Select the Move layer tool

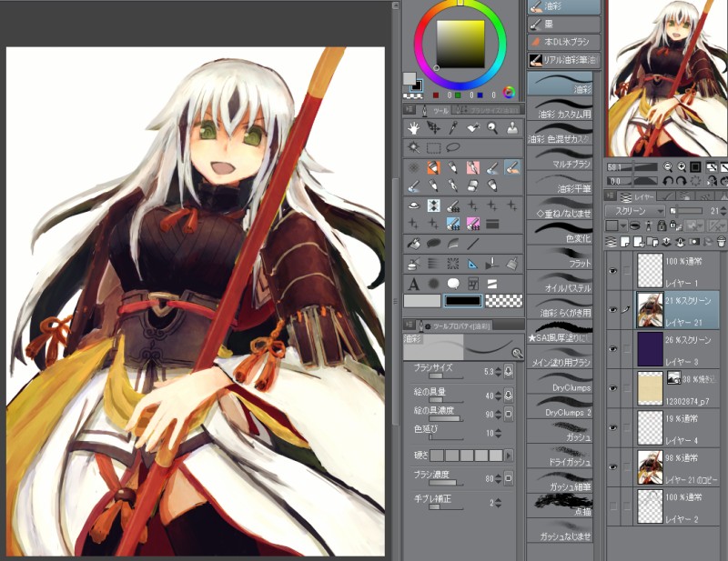[x=434, y=127]
